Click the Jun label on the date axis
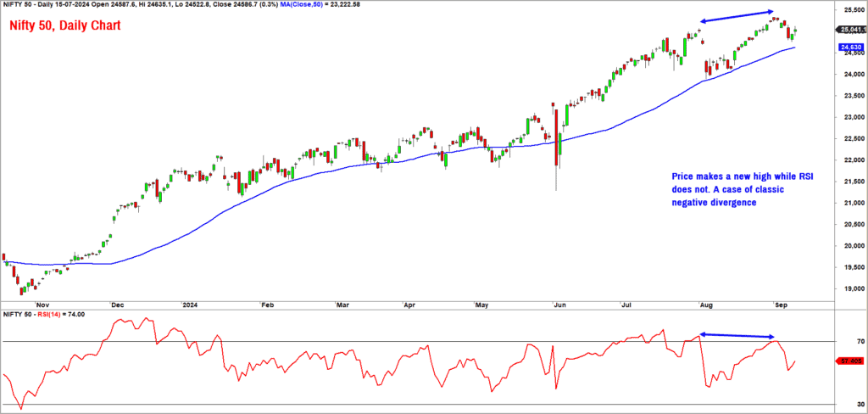 [560, 305]
